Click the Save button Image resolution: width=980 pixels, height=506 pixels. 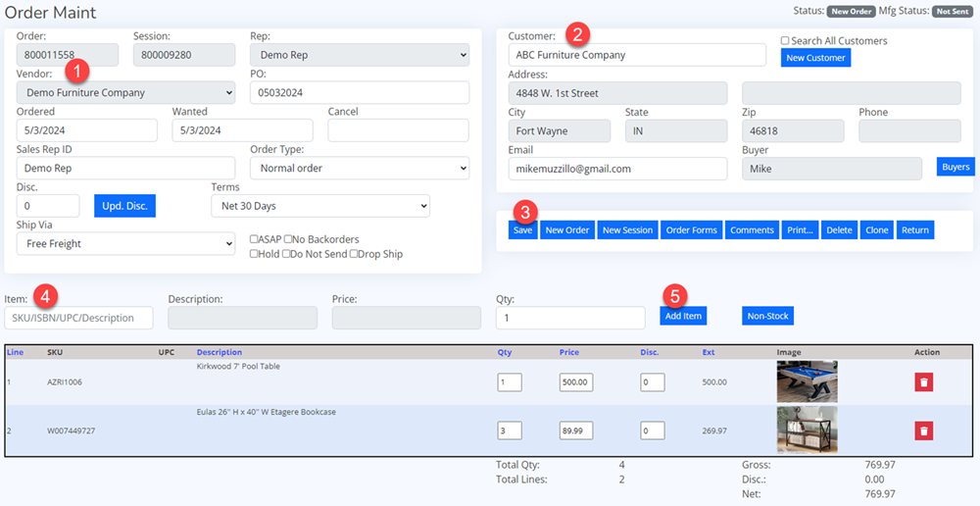(522, 230)
